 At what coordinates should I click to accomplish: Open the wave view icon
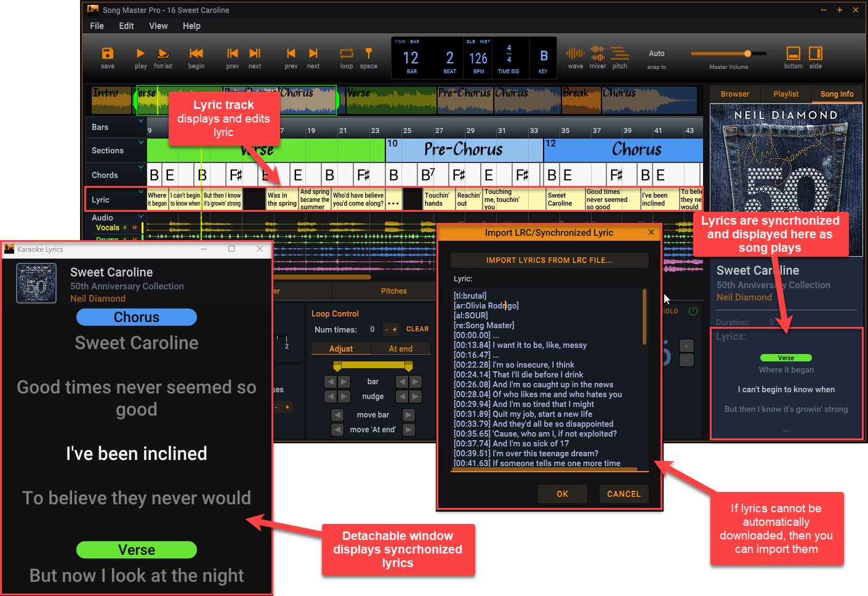pyautogui.click(x=575, y=54)
